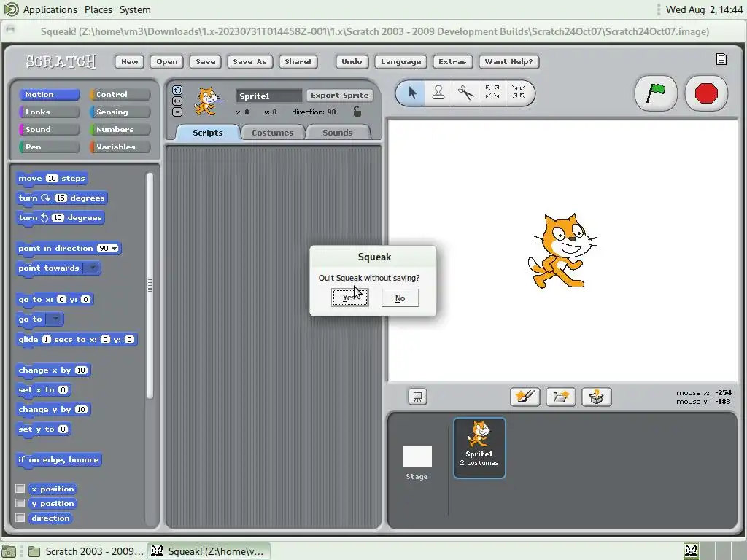
Task: Open the Applications menu
Action: (50, 9)
